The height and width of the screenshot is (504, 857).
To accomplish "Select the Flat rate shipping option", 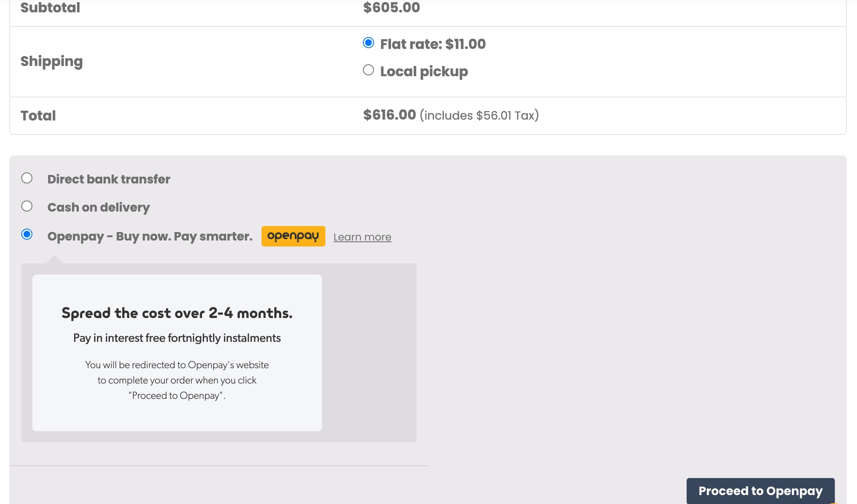I will pyautogui.click(x=368, y=43).
